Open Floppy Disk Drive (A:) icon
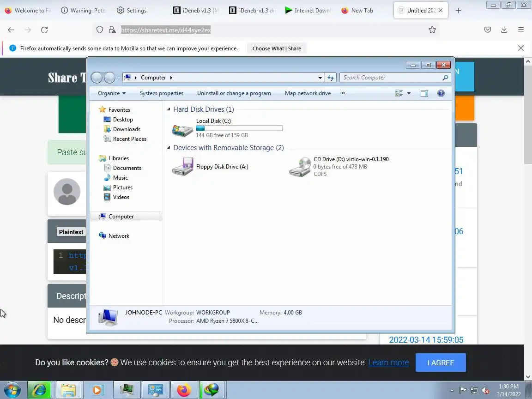This screenshot has width=532, height=399. [182, 167]
